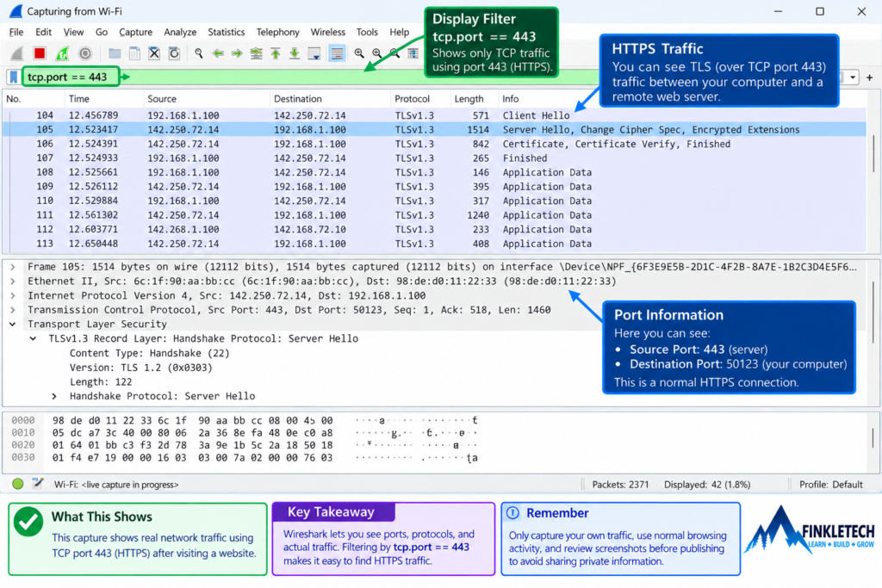This screenshot has width=882, height=588.
Task: Expand Internet Protocol Version 4 node
Action: pyautogui.click(x=12, y=295)
